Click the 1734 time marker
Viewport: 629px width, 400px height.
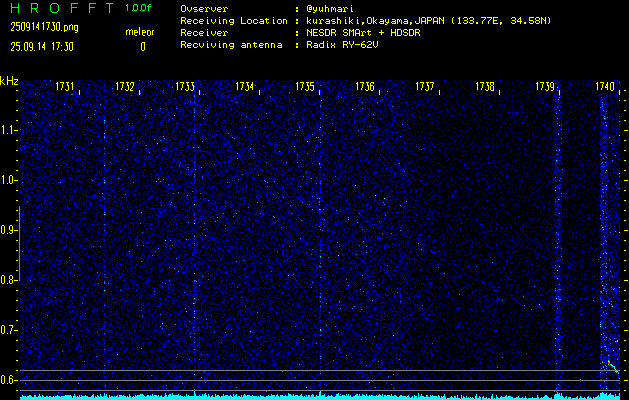pyautogui.click(x=245, y=86)
